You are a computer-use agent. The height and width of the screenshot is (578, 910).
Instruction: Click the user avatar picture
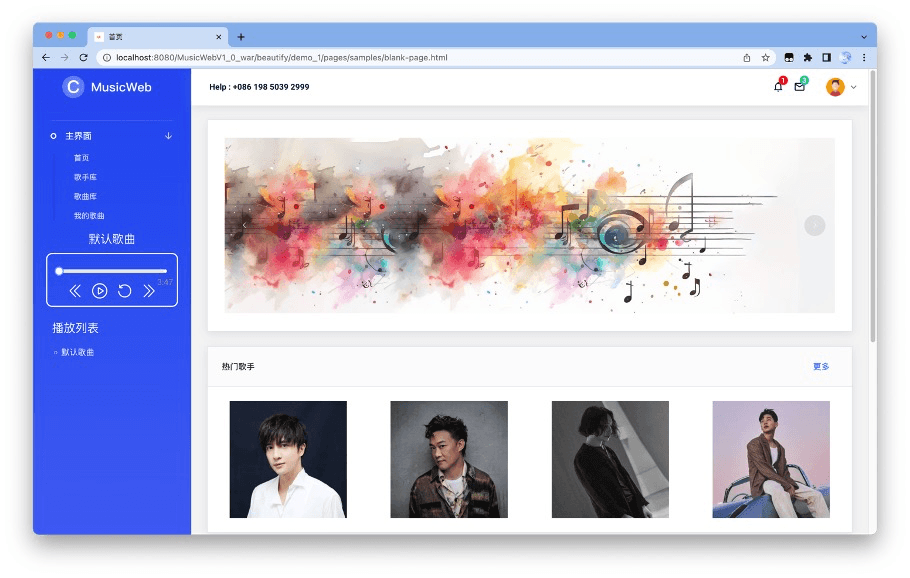[835, 87]
